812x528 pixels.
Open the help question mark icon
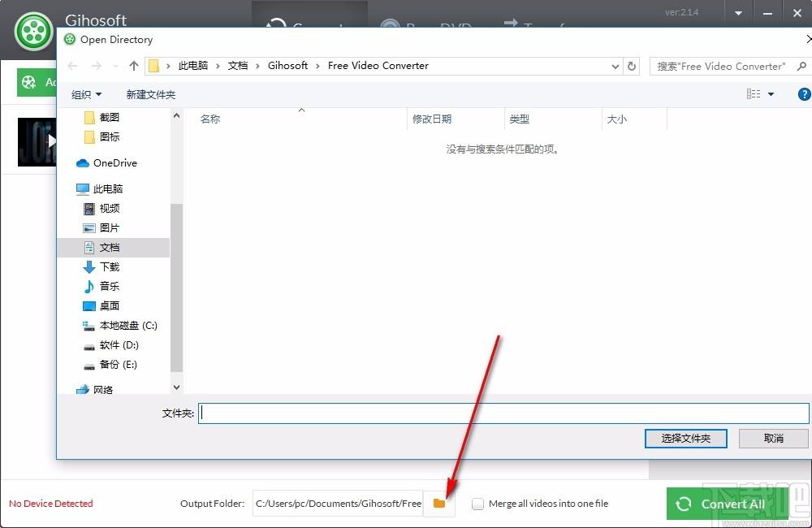pos(804,94)
